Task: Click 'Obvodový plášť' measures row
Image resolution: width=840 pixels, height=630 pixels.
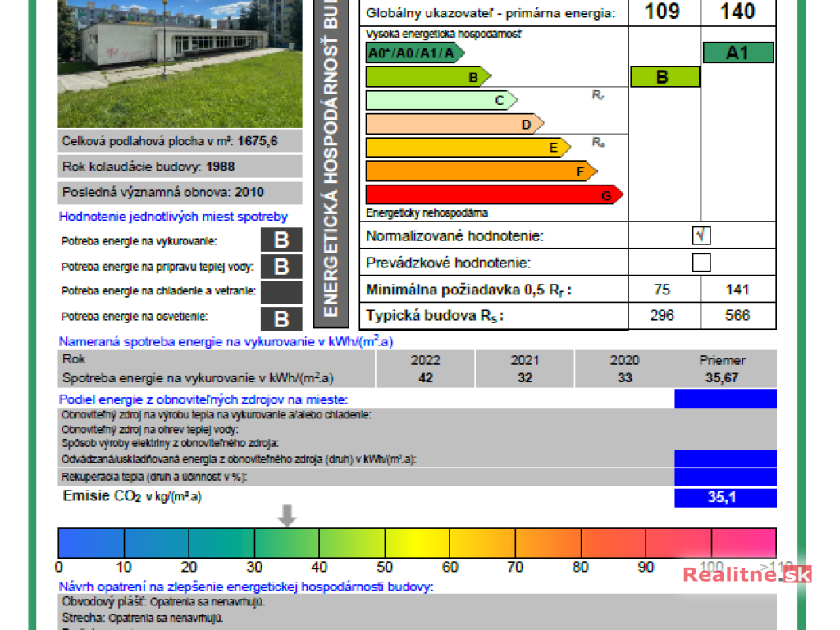Action: [x=418, y=602]
